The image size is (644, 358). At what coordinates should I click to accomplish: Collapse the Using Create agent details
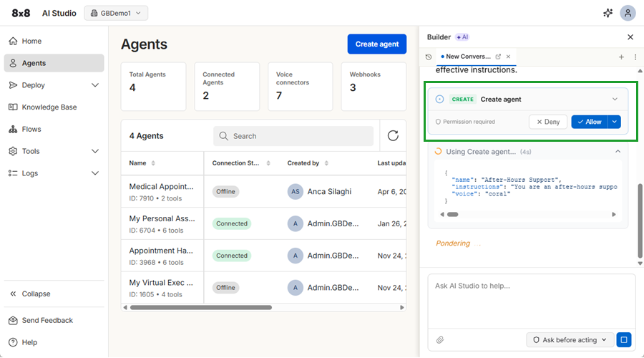click(618, 152)
